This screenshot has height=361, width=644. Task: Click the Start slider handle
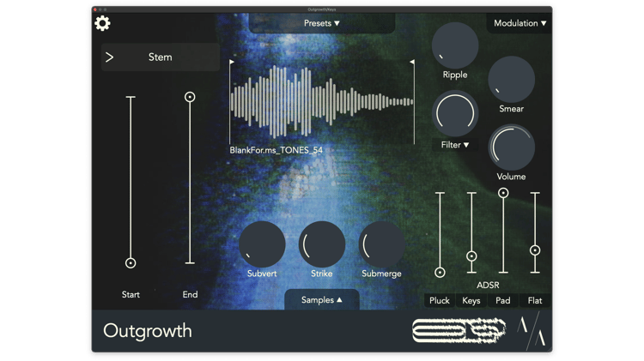click(131, 263)
